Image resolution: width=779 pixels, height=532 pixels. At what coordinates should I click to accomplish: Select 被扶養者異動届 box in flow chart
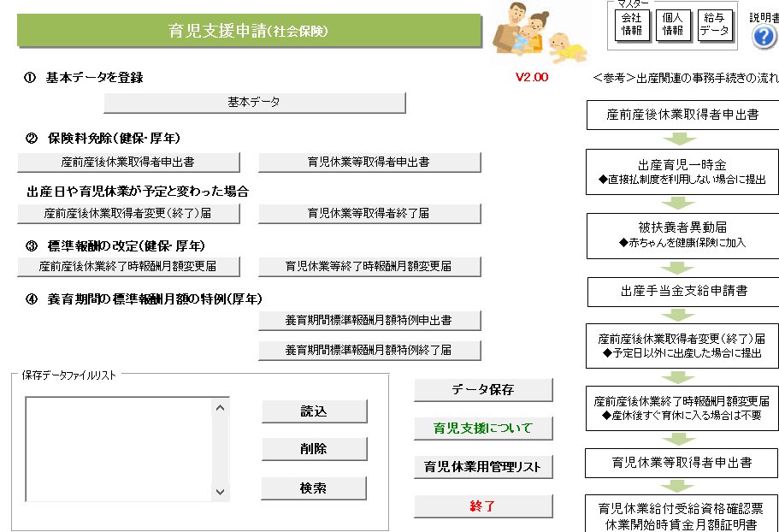pos(682,236)
